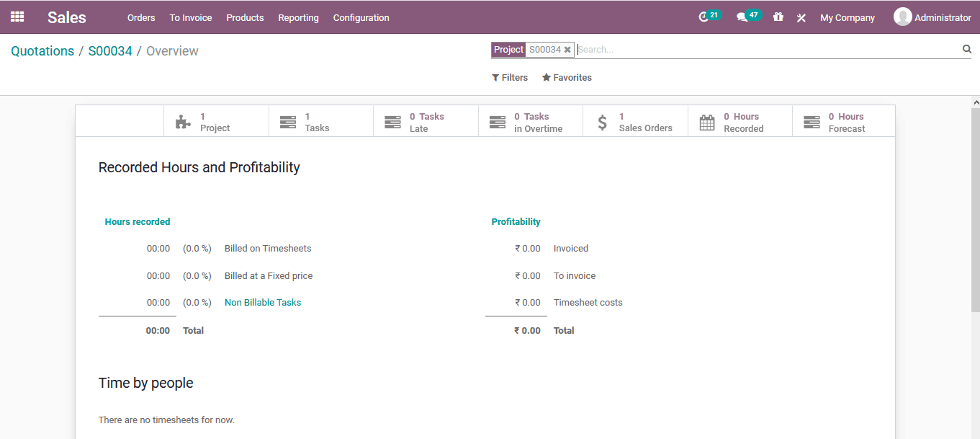Viewport: 980px width, 439px height.
Task: Open the Non Billable Tasks link
Action: tap(263, 302)
